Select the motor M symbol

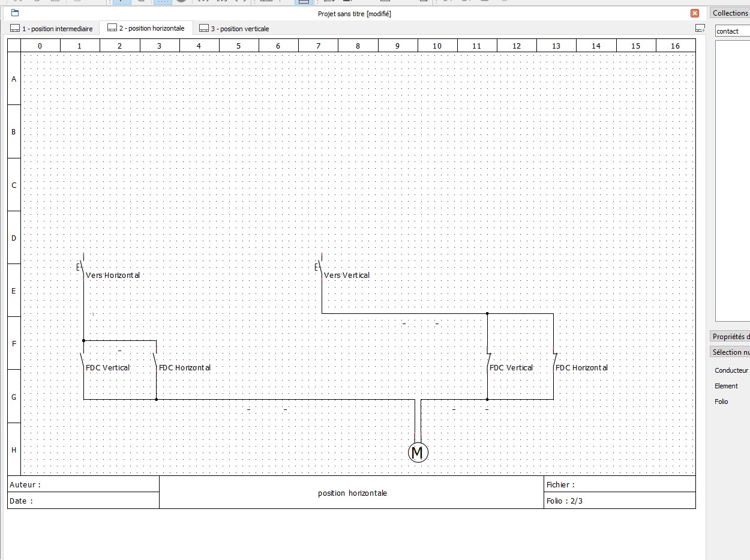(x=418, y=453)
